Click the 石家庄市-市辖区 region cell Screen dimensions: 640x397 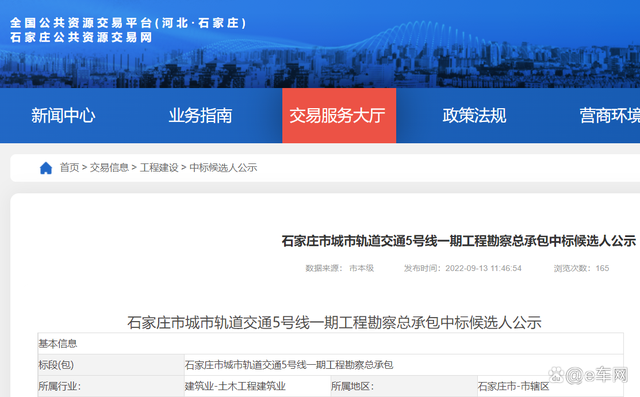550,386
